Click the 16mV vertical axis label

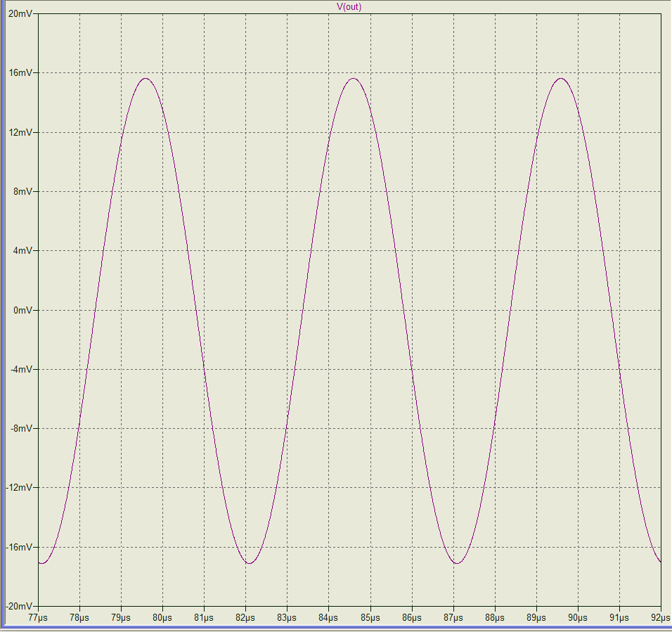[x=20, y=73]
